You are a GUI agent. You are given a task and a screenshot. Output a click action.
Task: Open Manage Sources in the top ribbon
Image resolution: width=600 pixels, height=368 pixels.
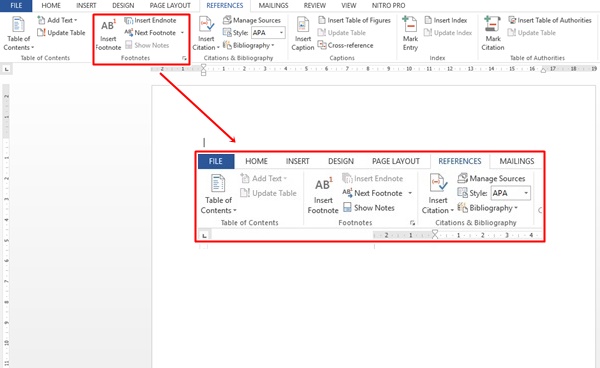[x=252, y=20]
